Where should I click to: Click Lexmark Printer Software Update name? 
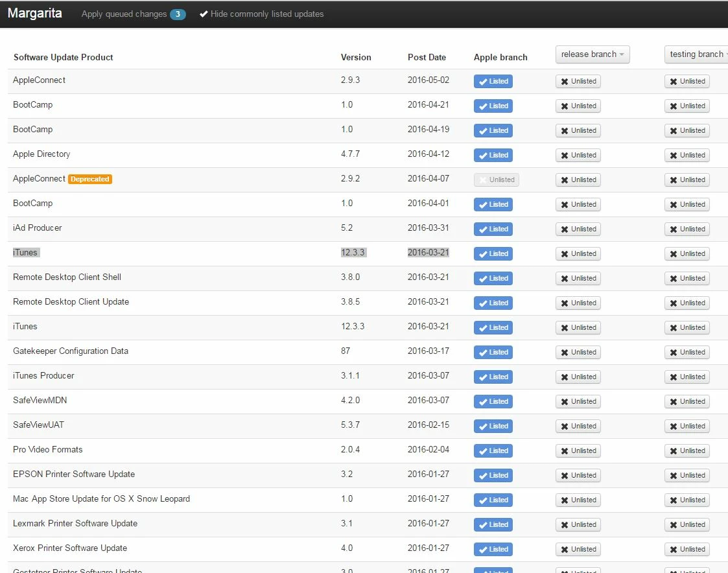click(75, 523)
